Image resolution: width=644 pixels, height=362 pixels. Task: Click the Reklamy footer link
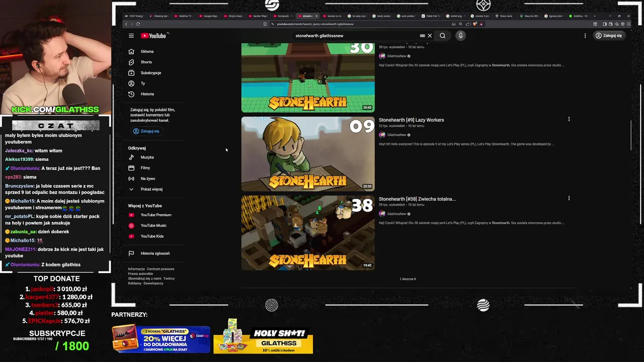coord(134,283)
